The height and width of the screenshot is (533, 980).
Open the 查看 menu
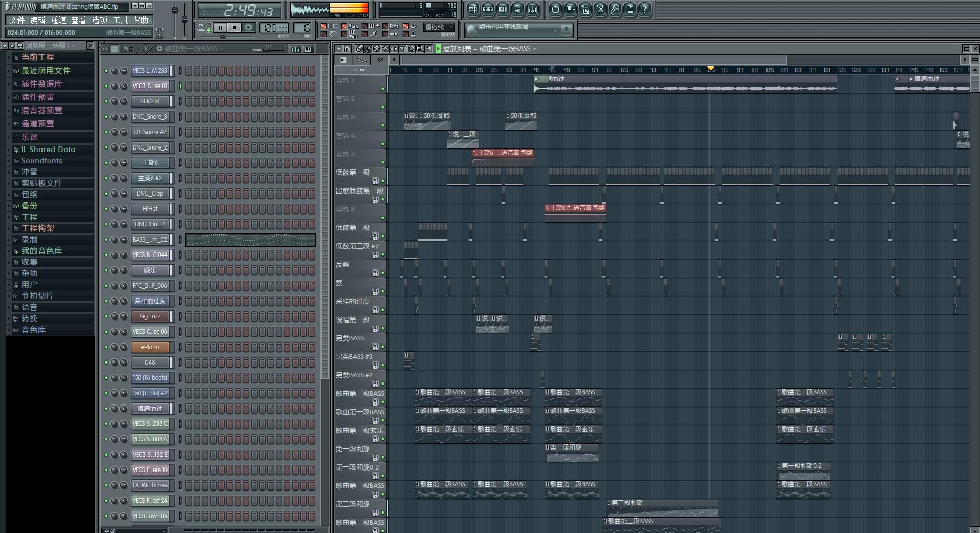(78, 20)
